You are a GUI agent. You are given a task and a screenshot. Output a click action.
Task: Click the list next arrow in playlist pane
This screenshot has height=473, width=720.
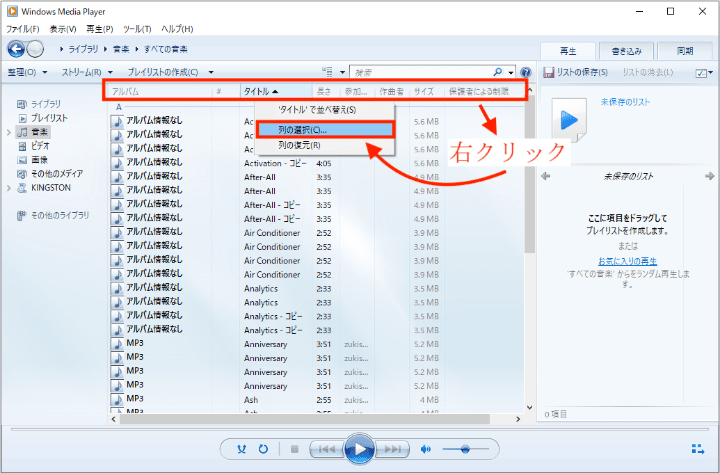point(709,176)
